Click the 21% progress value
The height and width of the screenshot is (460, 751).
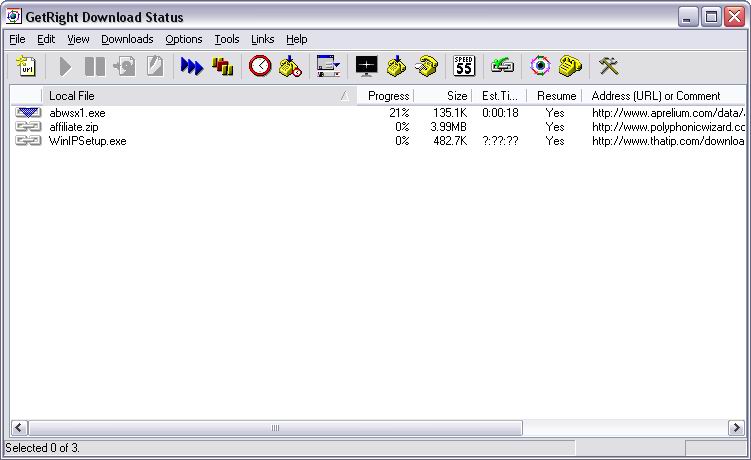click(399, 113)
